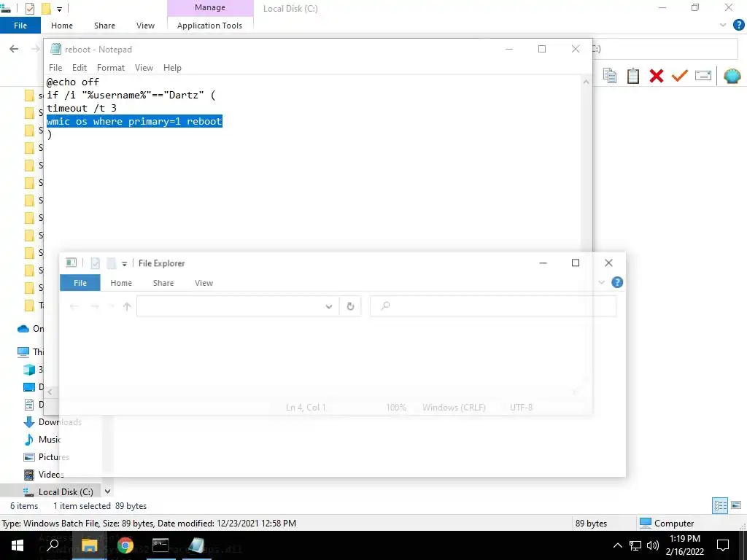The width and height of the screenshot is (747, 560).
Task: Open the notification center icon
Action: click(723, 545)
